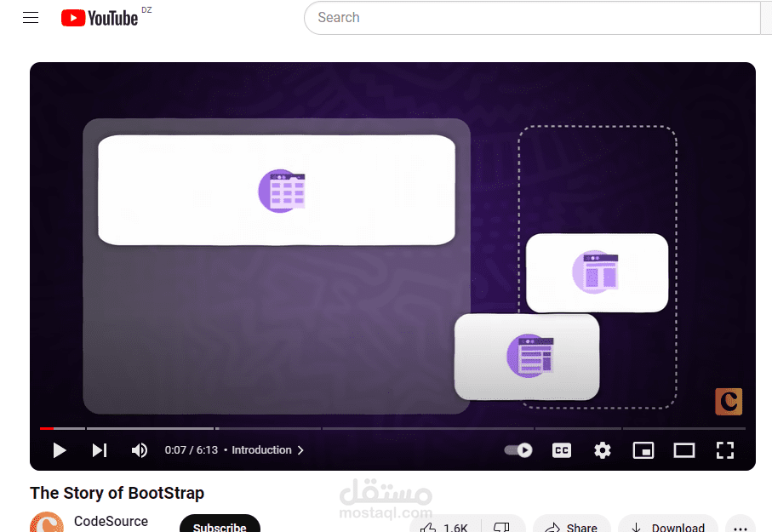Skip to the next video
The height and width of the screenshot is (532, 772).
pyautogui.click(x=100, y=450)
